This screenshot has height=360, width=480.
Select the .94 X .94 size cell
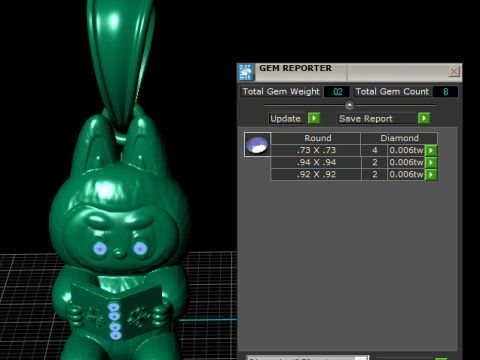[316, 162]
